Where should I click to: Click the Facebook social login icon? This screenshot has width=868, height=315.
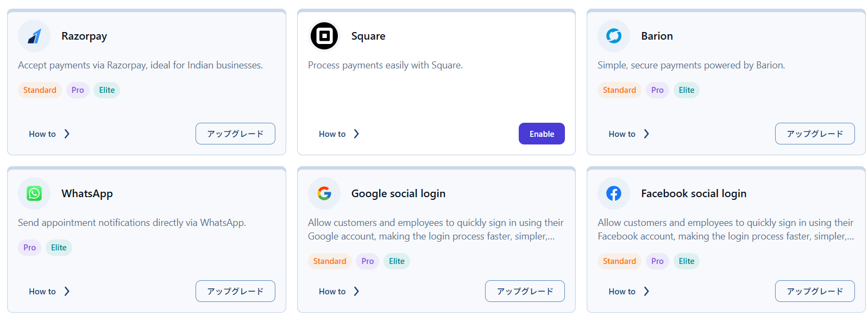[x=614, y=194]
